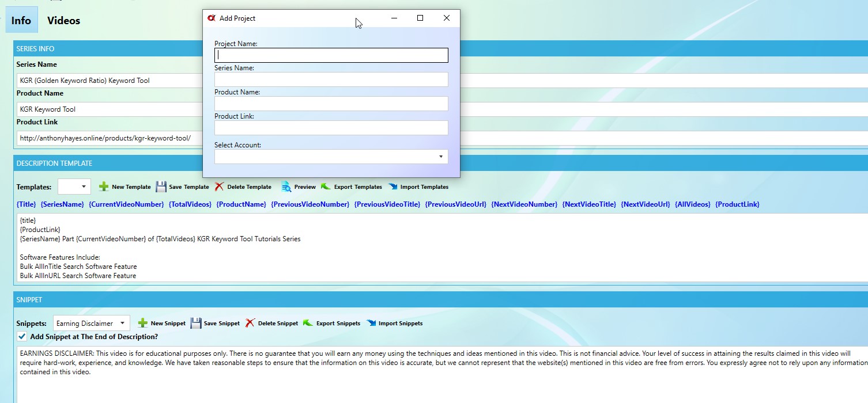Insert the {NextVideoUrl} placeholder
868x403 pixels.
click(646, 204)
